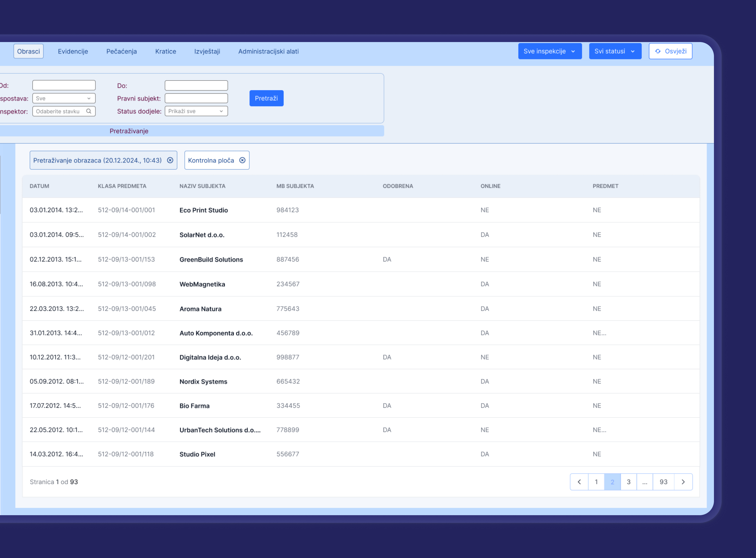The width and height of the screenshot is (756, 558).
Task: Click the Pravni subjekt input field
Action: click(196, 98)
